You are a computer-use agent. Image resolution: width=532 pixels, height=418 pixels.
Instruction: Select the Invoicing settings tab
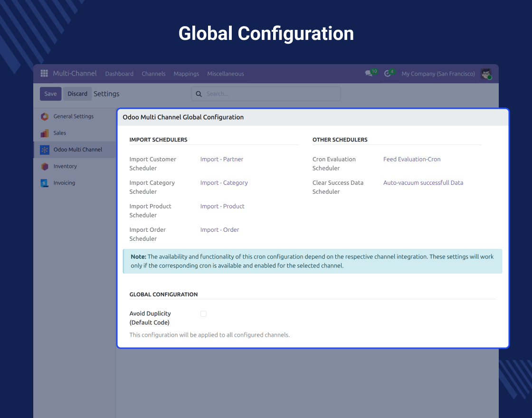pos(75,183)
